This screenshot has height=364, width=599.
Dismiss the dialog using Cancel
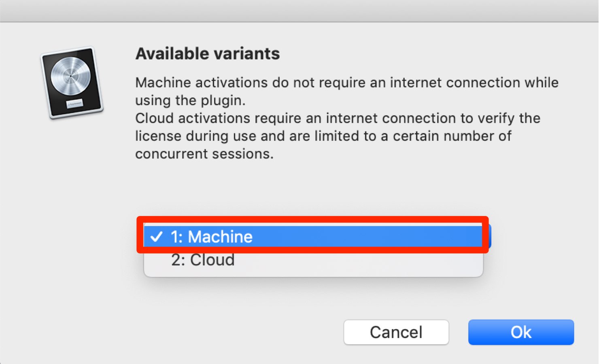(396, 332)
